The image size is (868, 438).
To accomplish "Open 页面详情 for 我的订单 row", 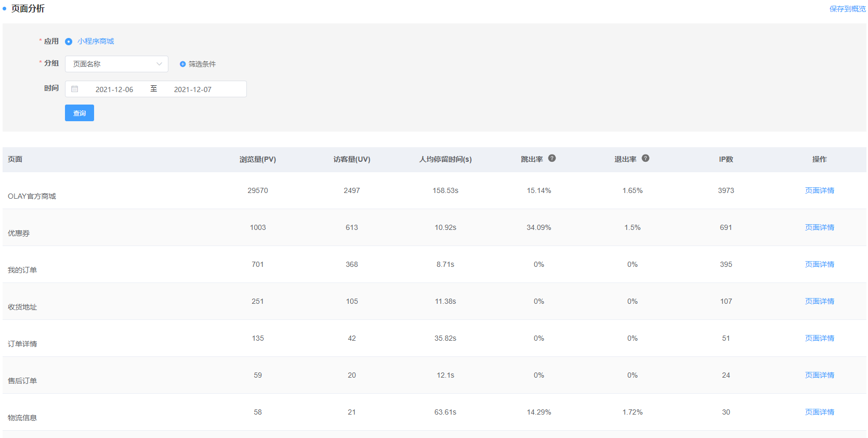I will point(819,264).
